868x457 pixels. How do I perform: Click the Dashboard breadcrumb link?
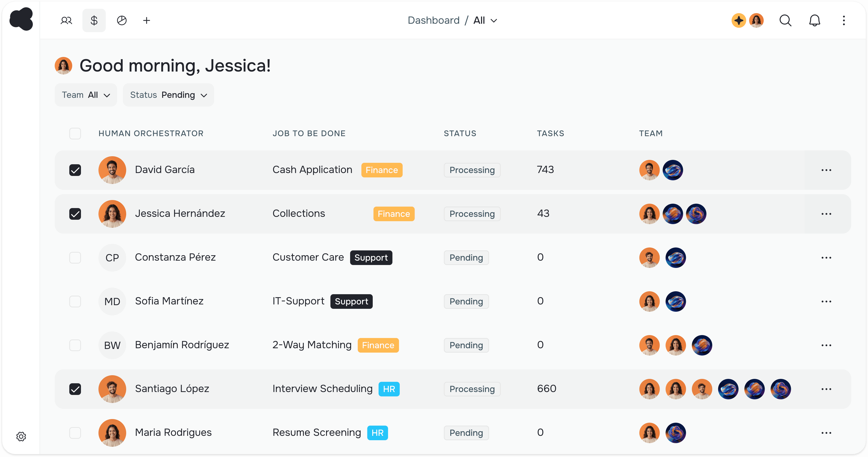[x=433, y=21]
